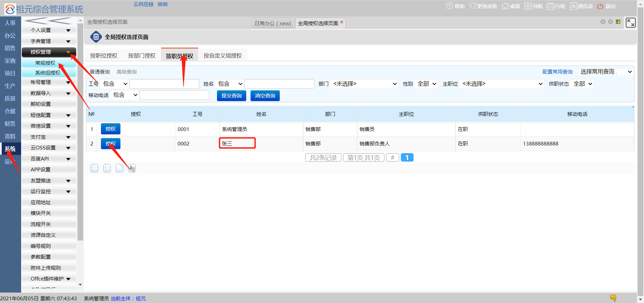The width and height of the screenshot is (644, 303).
Task: Click 授权 button for 张三 row
Action: [111, 144]
